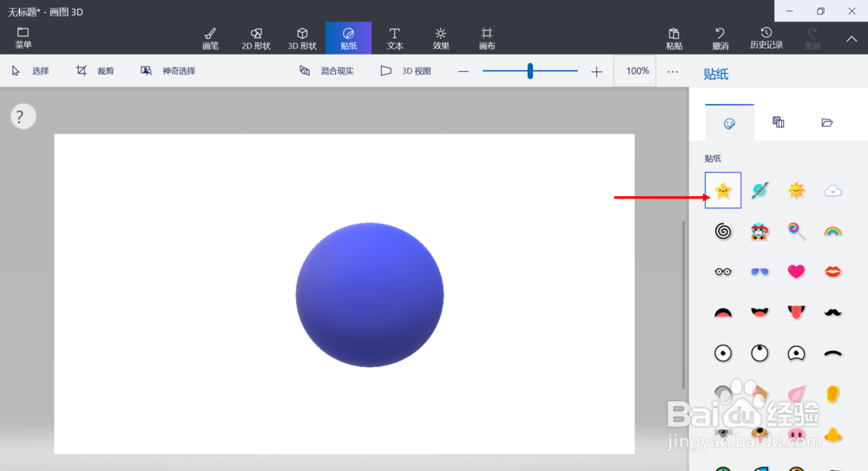Open the 3D 形状 tab
Viewport: 868px width, 471px height.
click(x=302, y=38)
